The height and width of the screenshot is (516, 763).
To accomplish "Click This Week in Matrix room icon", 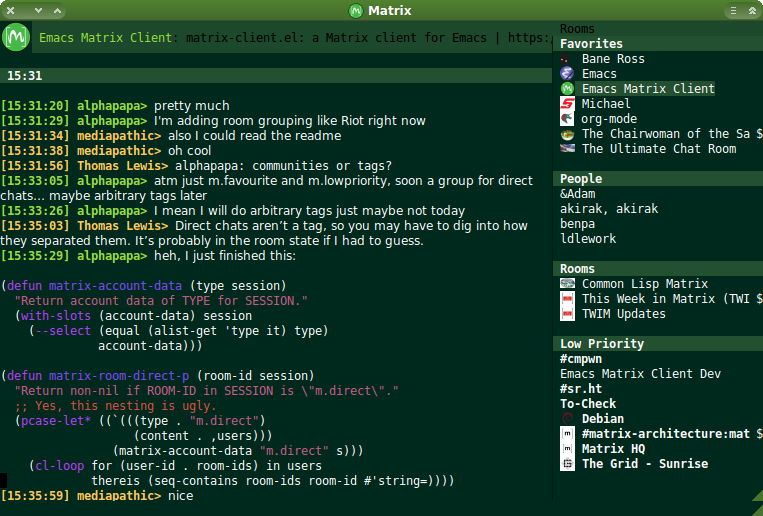I will pyautogui.click(x=567, y=299).
